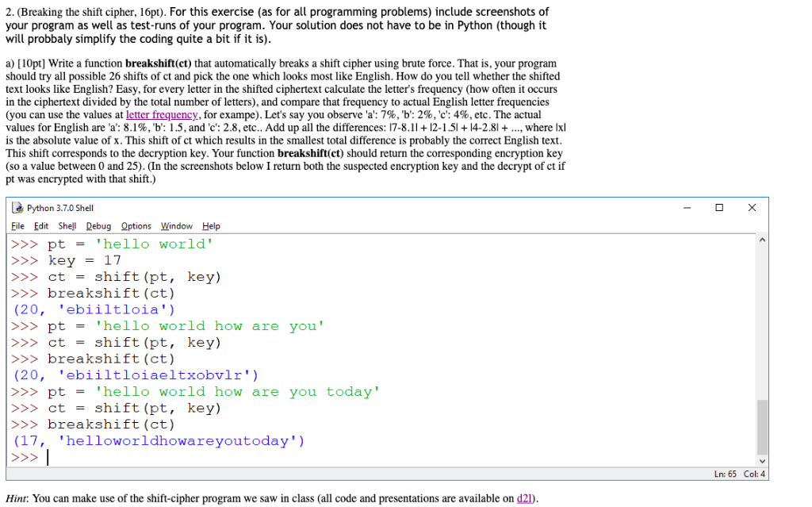This screenshot has width=812, height=507.
Task: Click at the empty prompt with cursor
Action: 48,457
